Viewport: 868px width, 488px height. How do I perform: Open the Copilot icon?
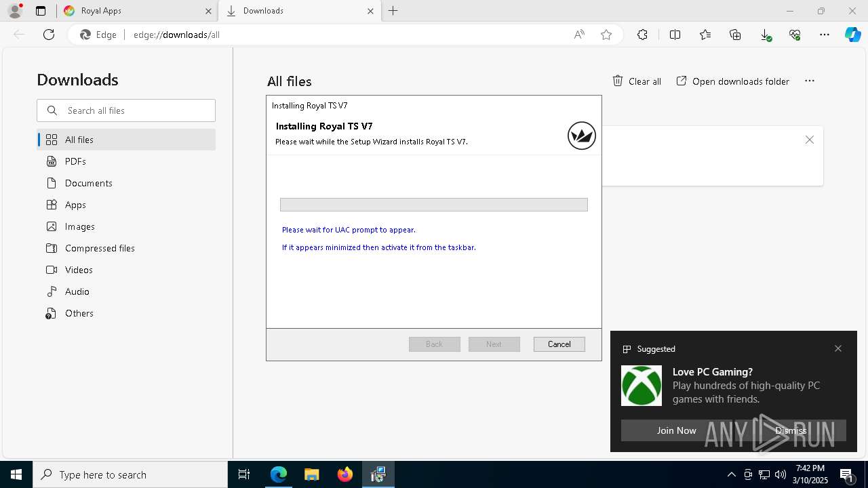(852, 35)
